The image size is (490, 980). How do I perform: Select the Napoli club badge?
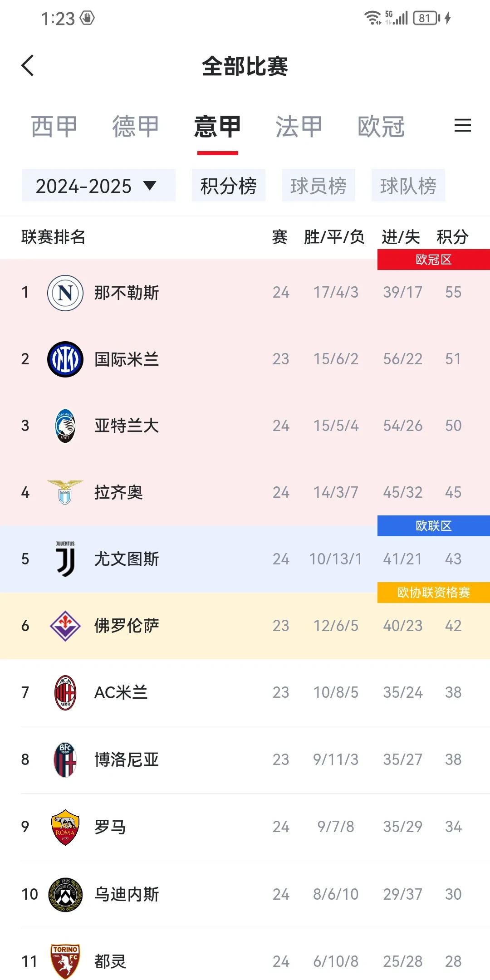point(65,293)
